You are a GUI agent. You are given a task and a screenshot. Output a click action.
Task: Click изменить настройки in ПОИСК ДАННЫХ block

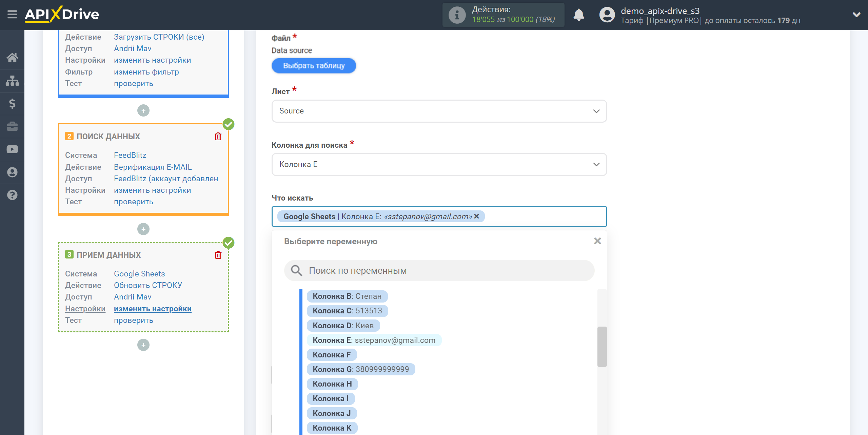pos(153,190)
